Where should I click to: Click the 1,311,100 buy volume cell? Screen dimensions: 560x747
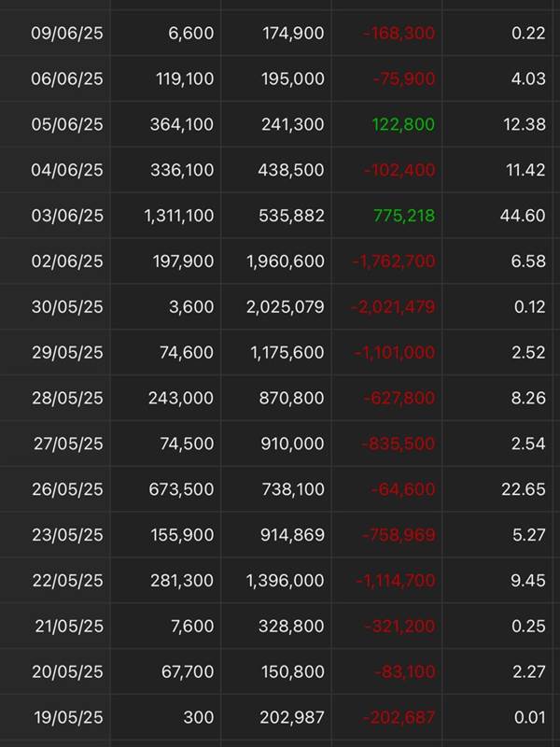(x=179, y=216)
